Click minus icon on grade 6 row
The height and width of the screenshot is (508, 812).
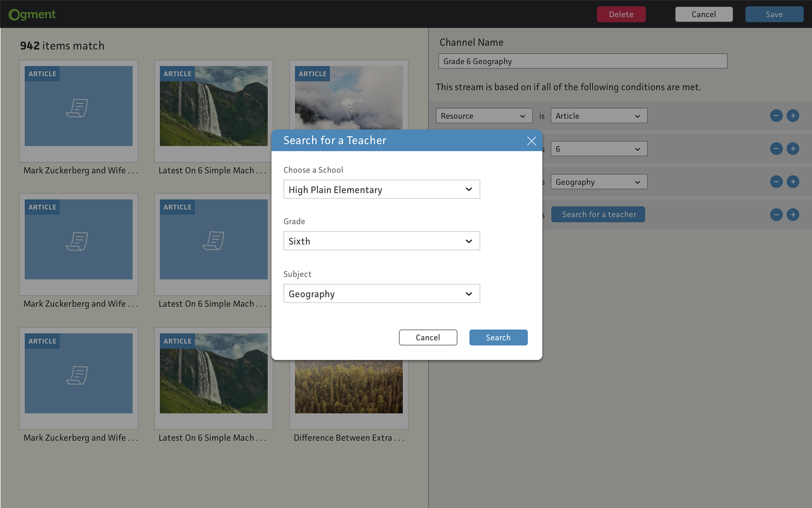coord(776,149)
